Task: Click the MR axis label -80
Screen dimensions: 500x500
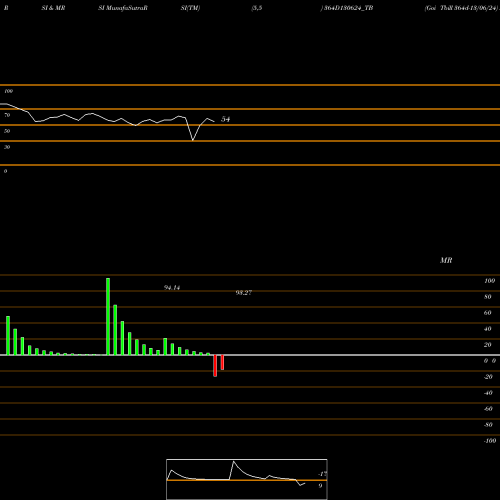Action: [x=488, y=425]
